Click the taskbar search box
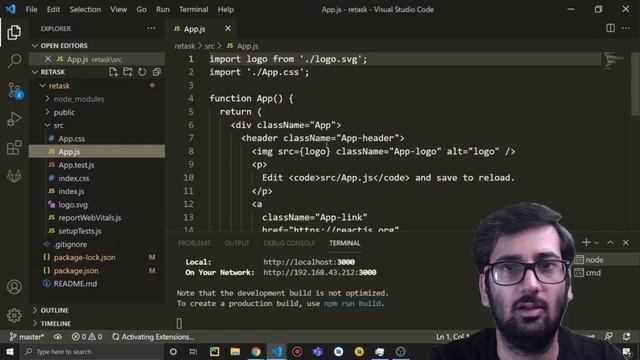 pyautogui.click(x=91, y=351)
